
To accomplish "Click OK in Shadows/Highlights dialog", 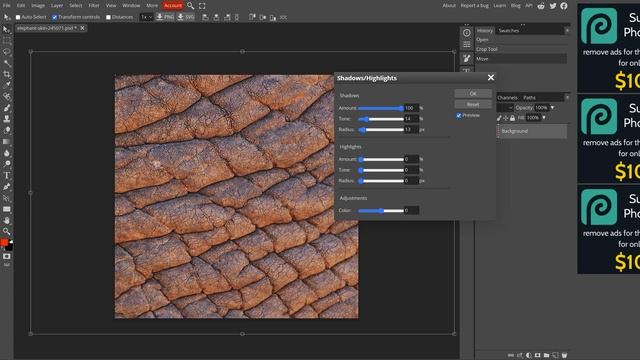I will pyautogui.click(x=473, y=93).
